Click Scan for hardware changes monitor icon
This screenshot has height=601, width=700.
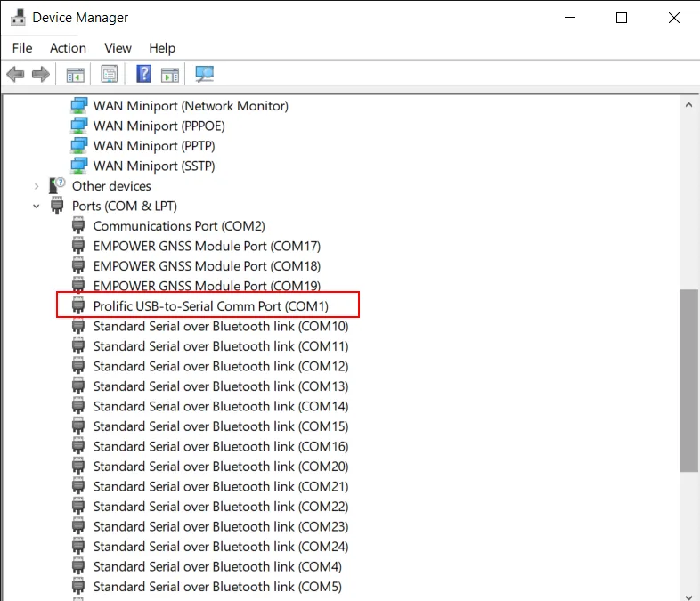tap(205, 74)
